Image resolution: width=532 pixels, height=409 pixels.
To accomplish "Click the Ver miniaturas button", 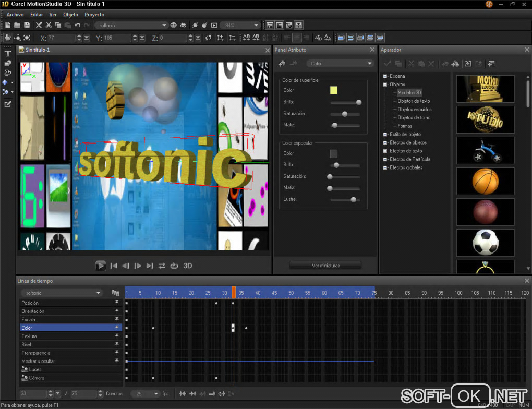I will (x=325, y=266).
